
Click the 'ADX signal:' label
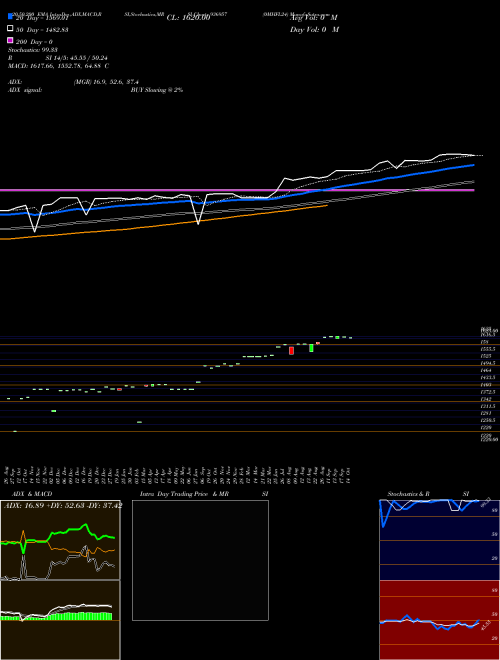coord(25,90)
